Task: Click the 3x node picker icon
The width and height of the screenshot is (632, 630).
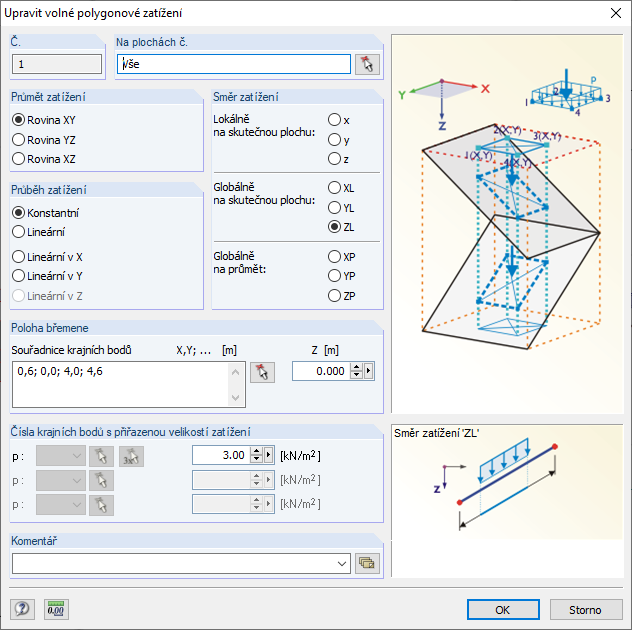Action: coord(131,456)
